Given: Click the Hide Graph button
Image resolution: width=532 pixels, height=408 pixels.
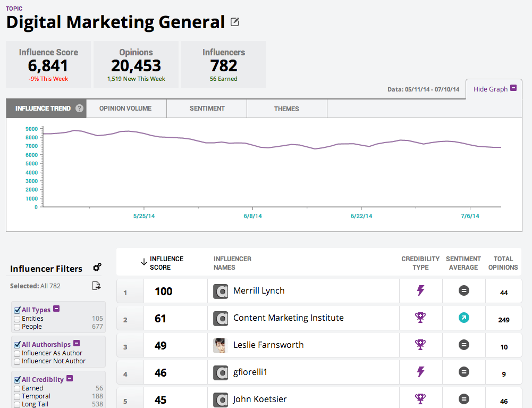Looking at the screenshot, I should click(494, 89).
